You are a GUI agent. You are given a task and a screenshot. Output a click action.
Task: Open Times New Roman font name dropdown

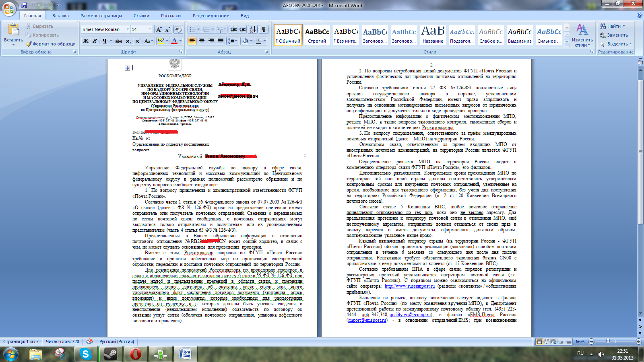[x=128, y=29]
